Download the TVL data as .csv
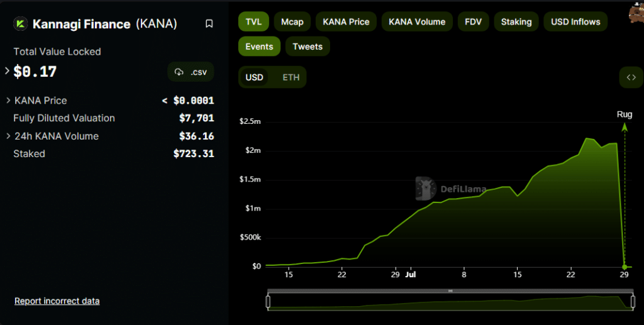 pyautogui.click(x=191, y=72)
